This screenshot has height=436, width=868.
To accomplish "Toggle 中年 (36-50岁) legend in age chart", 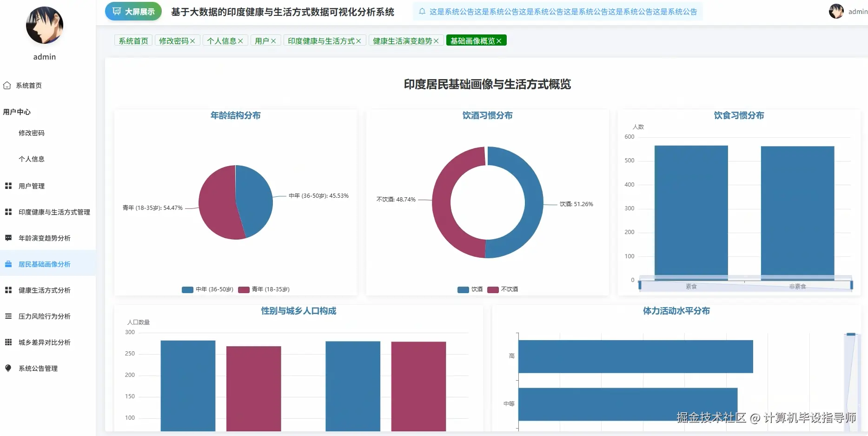I will point(207,289).
